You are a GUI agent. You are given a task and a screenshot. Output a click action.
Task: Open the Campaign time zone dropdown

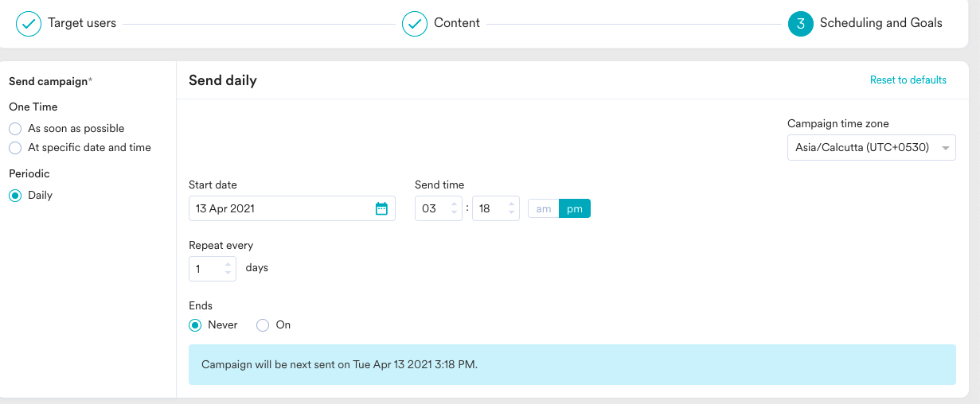871,147
